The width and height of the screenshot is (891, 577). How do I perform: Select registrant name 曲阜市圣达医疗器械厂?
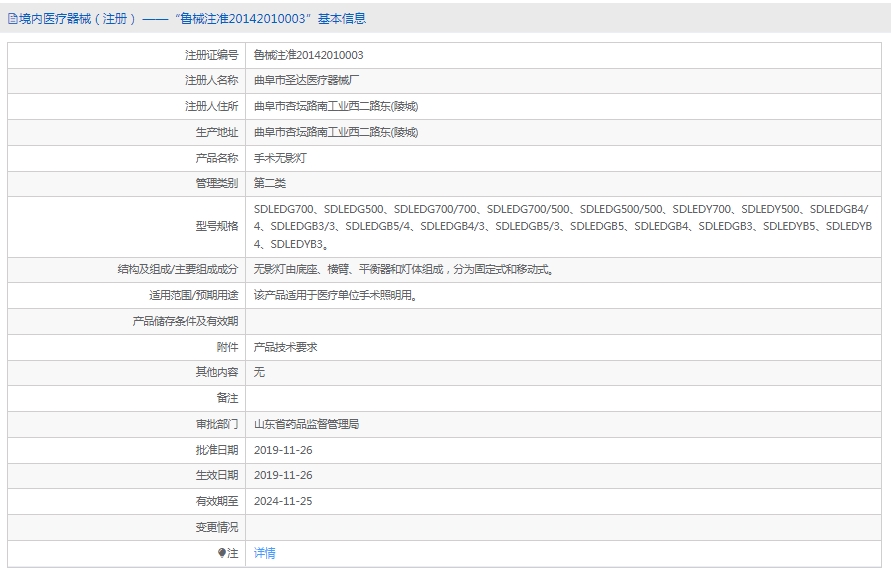coord(306,80)
